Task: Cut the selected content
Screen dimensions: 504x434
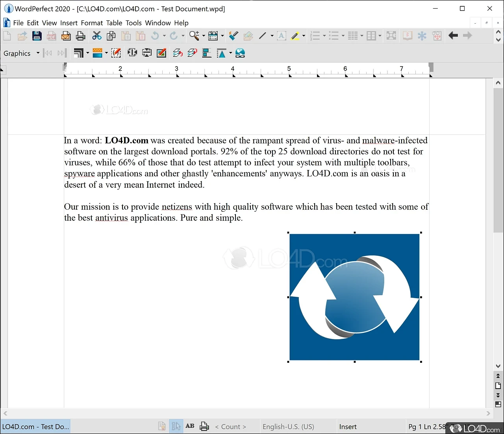Action: click(97, 36)
